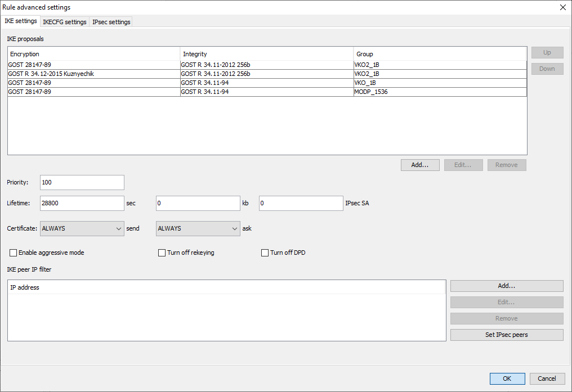The image size is (572, 392).
Task: Open the IPsec settings tab
Action: pos(111,22)
